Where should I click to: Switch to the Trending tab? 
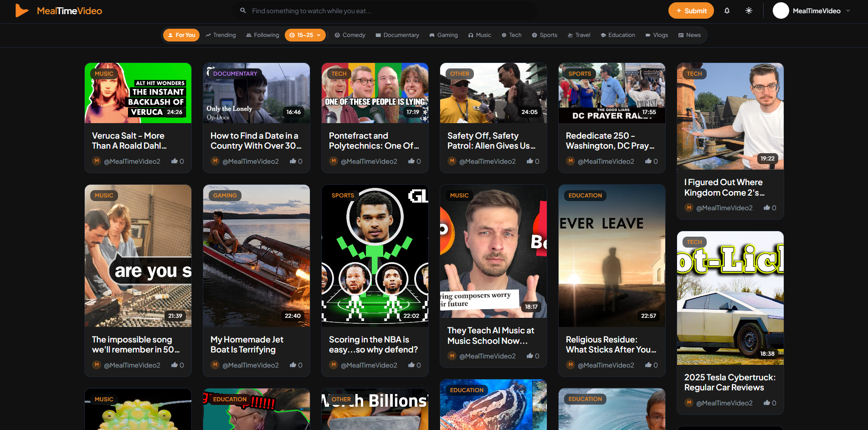point(221,35)
